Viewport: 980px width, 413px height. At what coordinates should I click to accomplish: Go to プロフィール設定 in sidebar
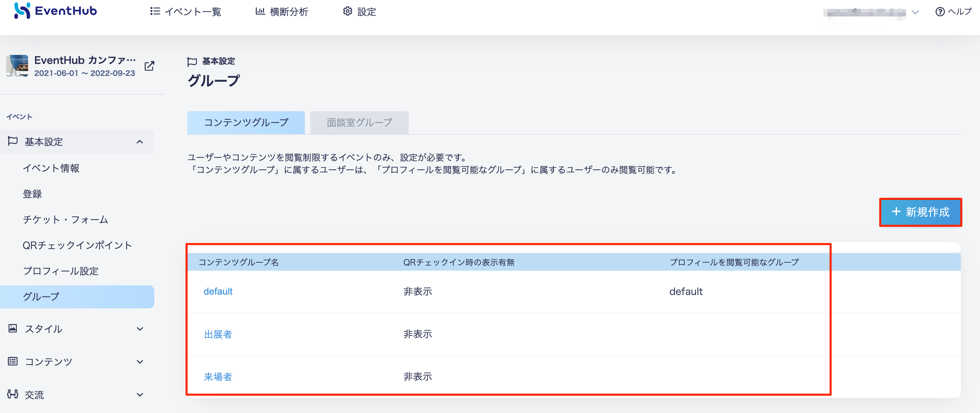click(x=60, y=271)
